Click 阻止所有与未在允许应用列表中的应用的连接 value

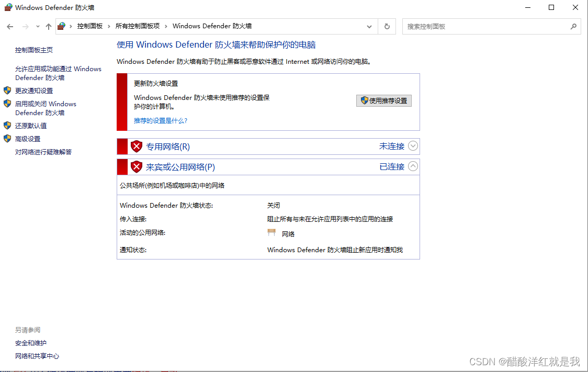[330, 219]
